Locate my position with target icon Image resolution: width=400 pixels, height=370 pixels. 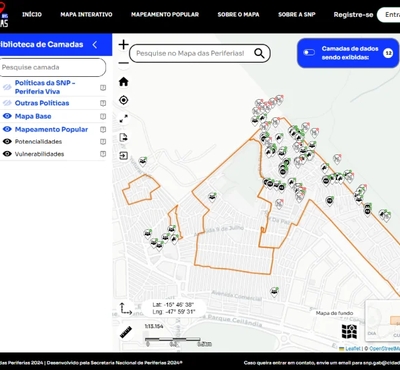(124, 100)
